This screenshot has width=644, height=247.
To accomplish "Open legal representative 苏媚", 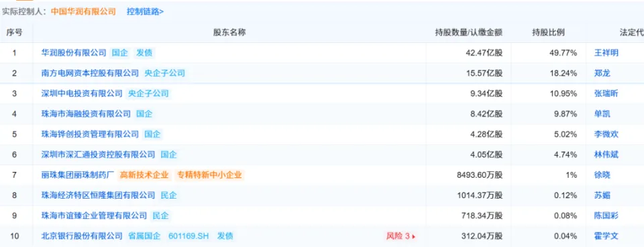I will click(x=602, y=195).
